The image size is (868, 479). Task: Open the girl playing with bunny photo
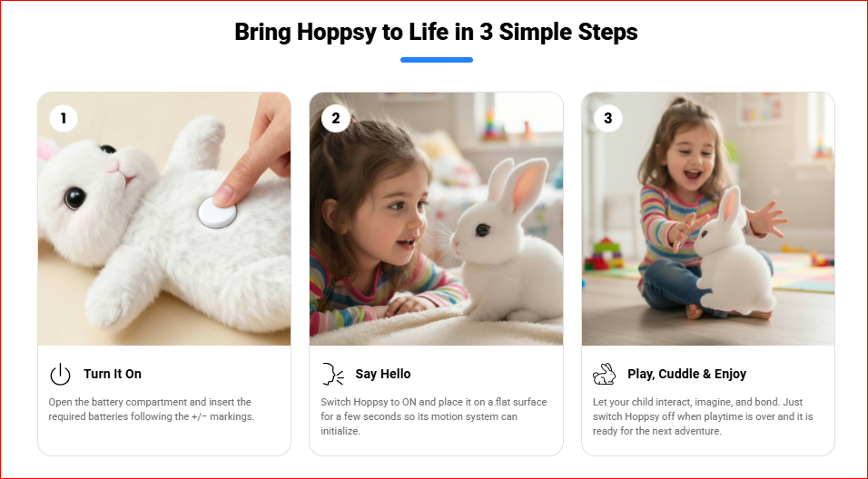(708, 219)
